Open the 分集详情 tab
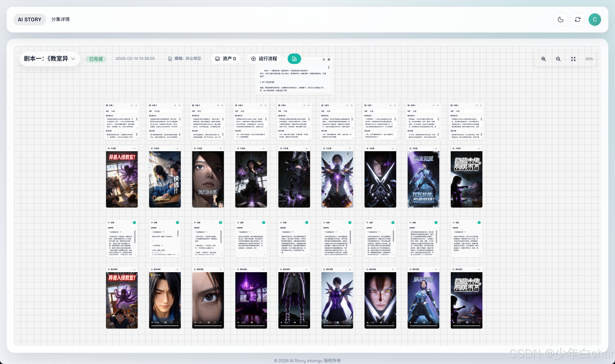 tap(60, 19)
